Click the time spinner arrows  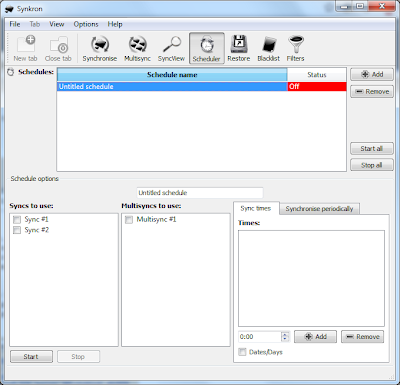click(285, 337)
